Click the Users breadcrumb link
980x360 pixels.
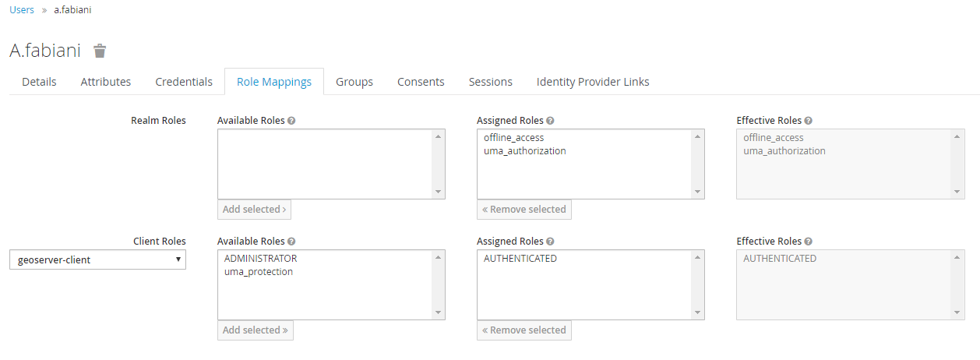(22, 10)
